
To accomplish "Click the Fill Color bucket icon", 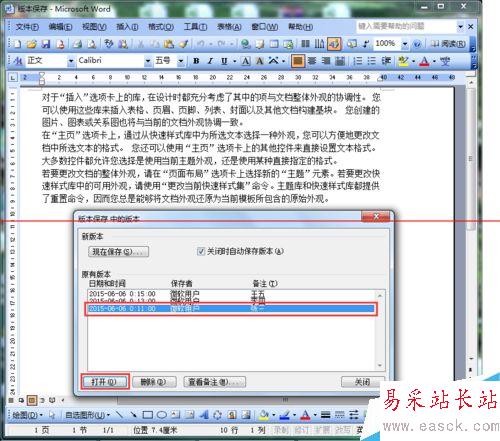I will point(264,415).
